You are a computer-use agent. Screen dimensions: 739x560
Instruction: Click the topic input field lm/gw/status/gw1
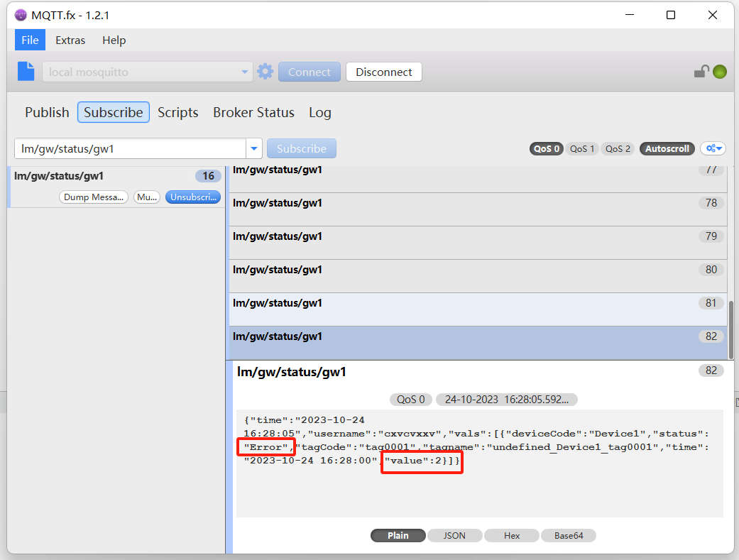131,148
